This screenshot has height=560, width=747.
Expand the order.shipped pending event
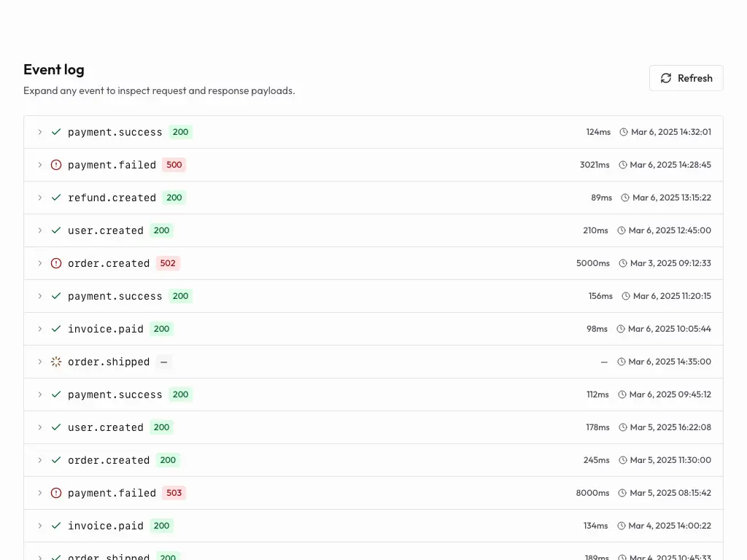[x=40, y=362]
